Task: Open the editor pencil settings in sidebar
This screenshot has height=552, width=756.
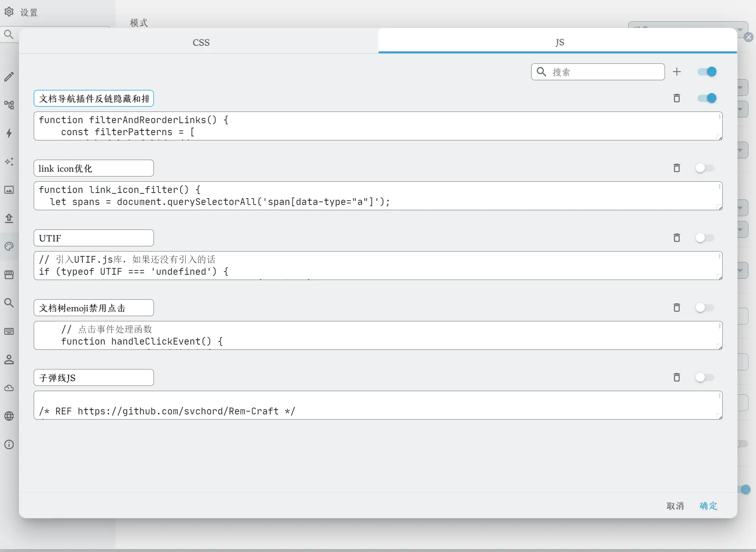Action: 9,77
